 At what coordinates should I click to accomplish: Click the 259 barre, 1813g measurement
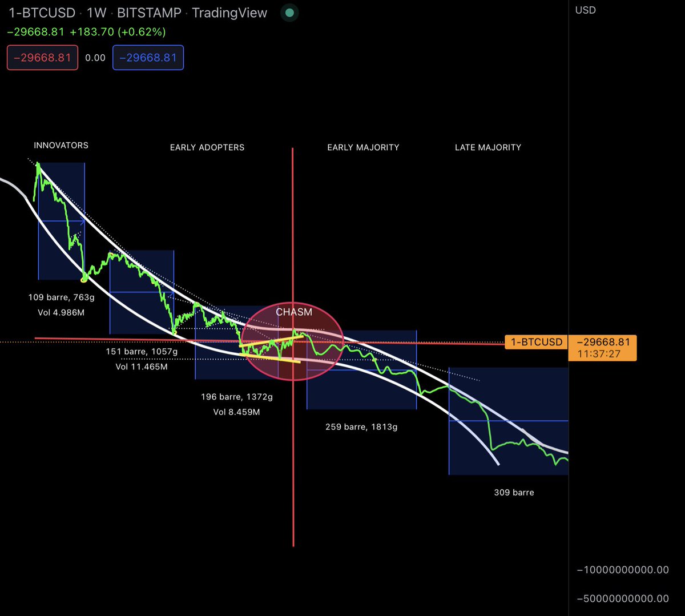coord(361,426)
